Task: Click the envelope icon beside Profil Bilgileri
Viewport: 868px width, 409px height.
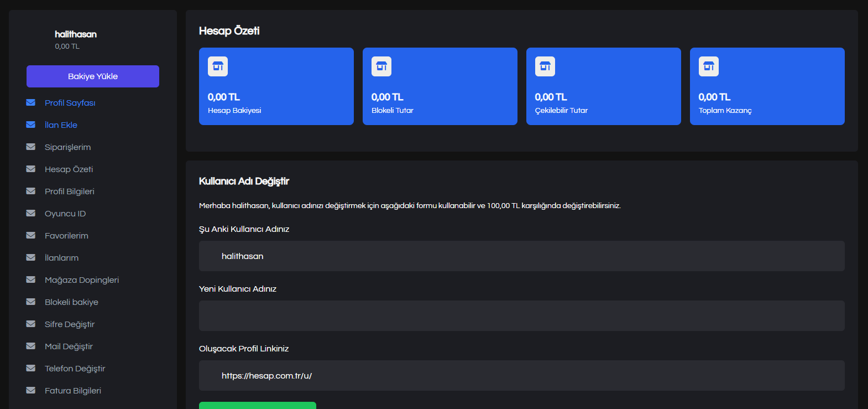Action: pos(31,191)
